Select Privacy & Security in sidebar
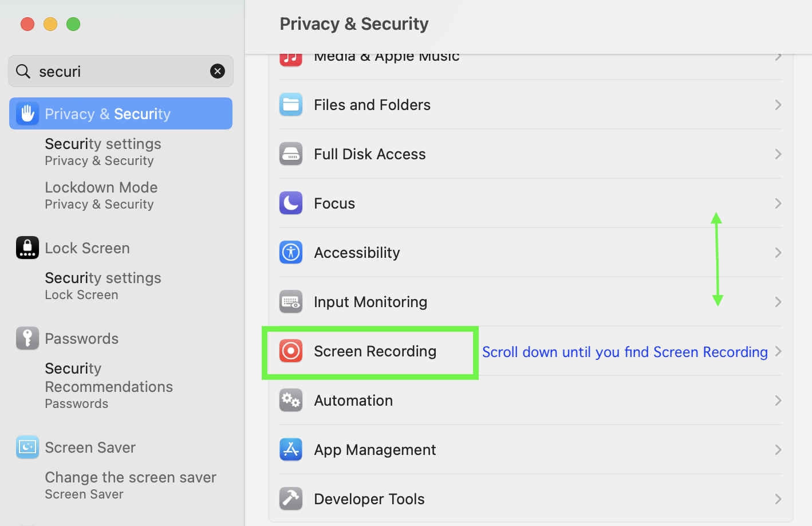 (x=121, y=113)
